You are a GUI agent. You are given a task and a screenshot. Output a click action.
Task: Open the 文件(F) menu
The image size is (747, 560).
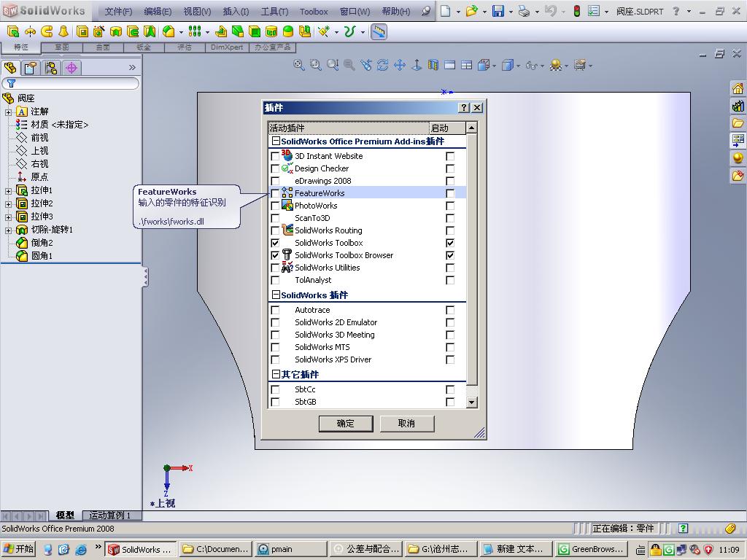[x=118, y=12]
